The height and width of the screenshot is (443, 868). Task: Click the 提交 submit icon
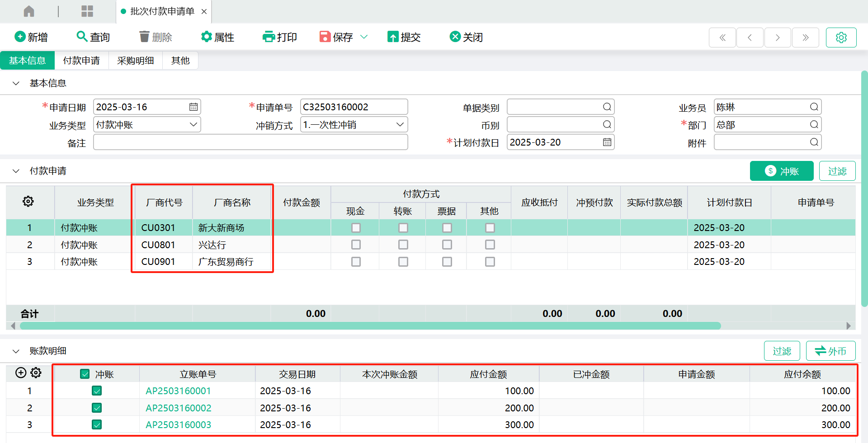392,37
